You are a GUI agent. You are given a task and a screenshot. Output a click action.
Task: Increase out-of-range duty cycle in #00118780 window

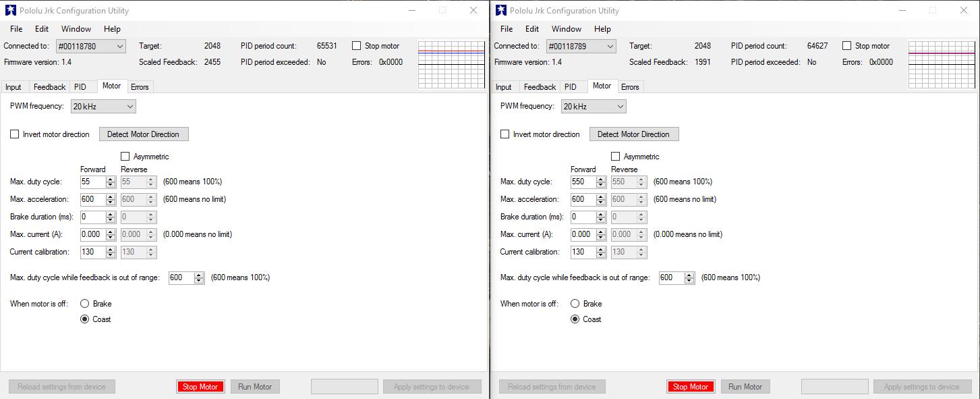click(199, 275)
